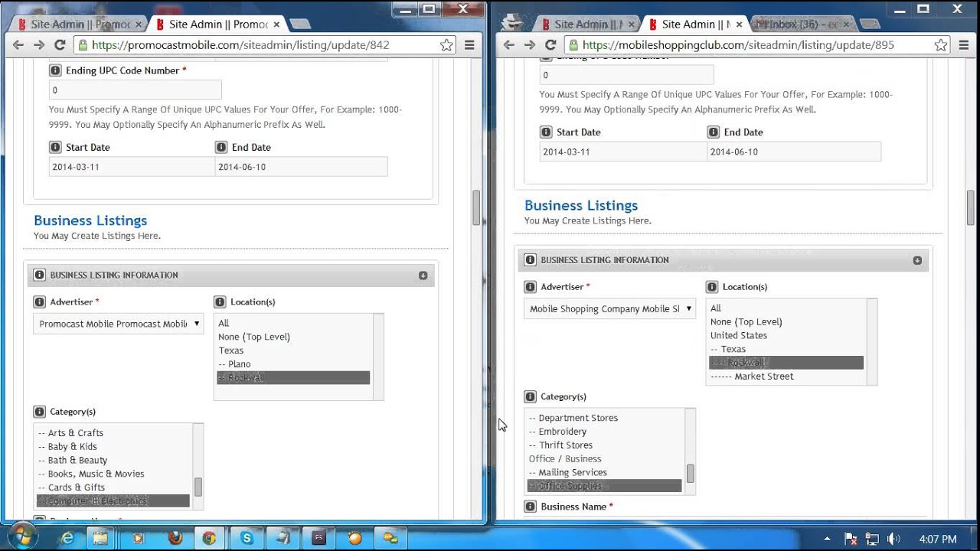Click End Date info icon in mobileshoppingclub window
The height and width of the screenshot is (551, 980).
click(714, 132)
